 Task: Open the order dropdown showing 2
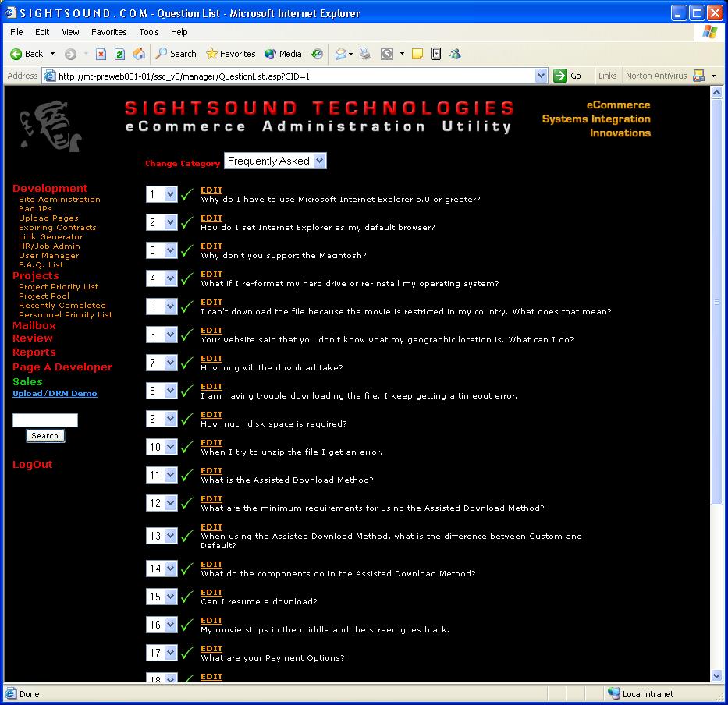[162, 222]
